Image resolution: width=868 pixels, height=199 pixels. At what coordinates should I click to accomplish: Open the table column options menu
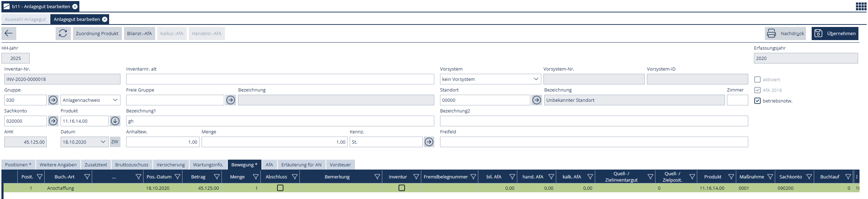(857, 177)
